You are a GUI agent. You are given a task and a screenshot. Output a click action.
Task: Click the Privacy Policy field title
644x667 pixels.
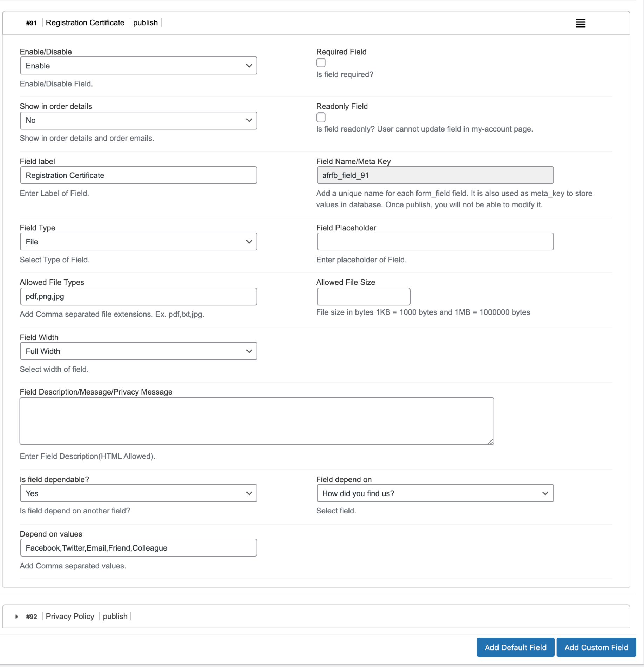(70, 617)
